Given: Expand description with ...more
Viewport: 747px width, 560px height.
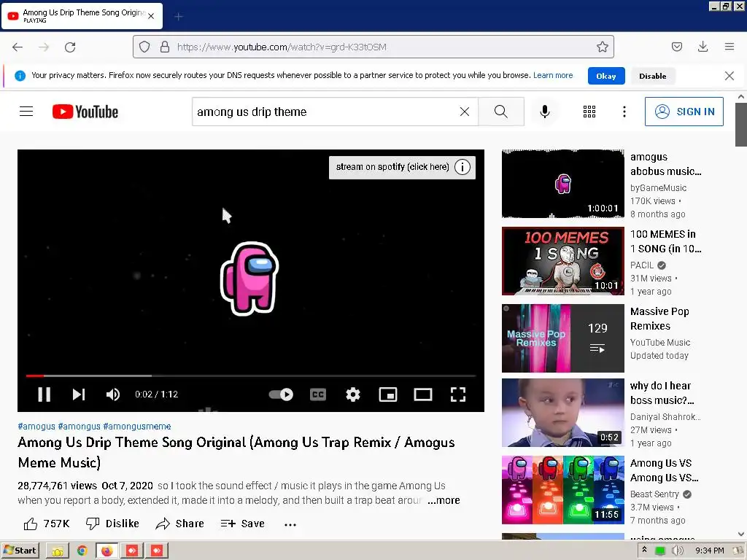Looking at the screenshot, I should coord(444,500).
